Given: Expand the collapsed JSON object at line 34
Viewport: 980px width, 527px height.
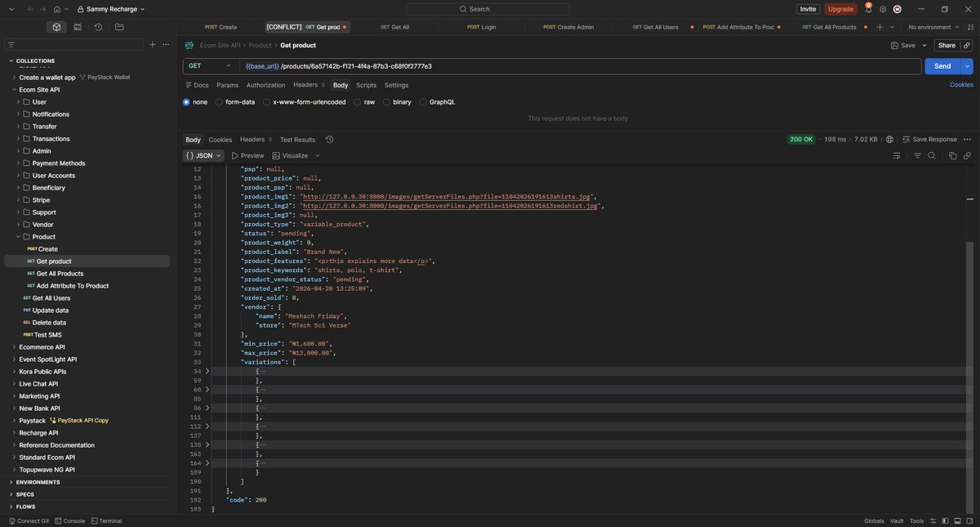Looking at the screenshot, I should [x=207, y=371].
